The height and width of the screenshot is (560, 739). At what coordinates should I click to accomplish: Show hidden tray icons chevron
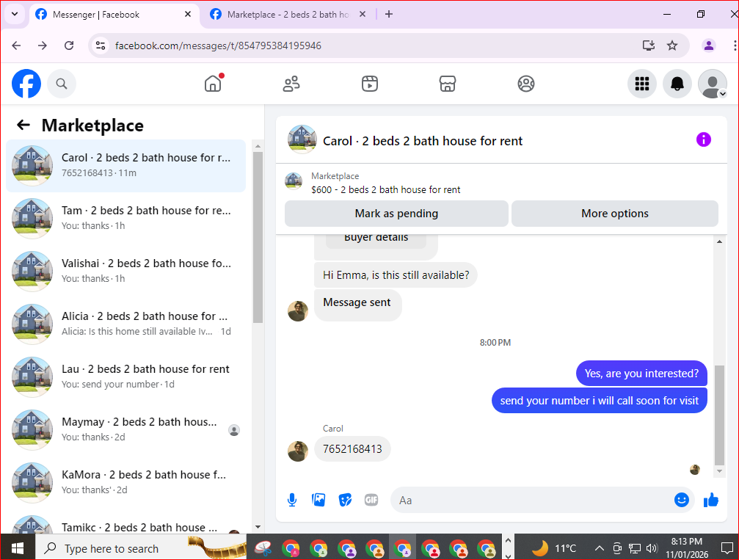click(599, 548)
